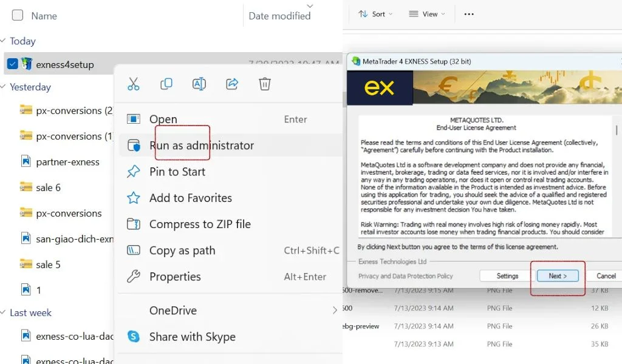
Task: Open the Sort dropdown in the toolbar
Action: [375, 13]
